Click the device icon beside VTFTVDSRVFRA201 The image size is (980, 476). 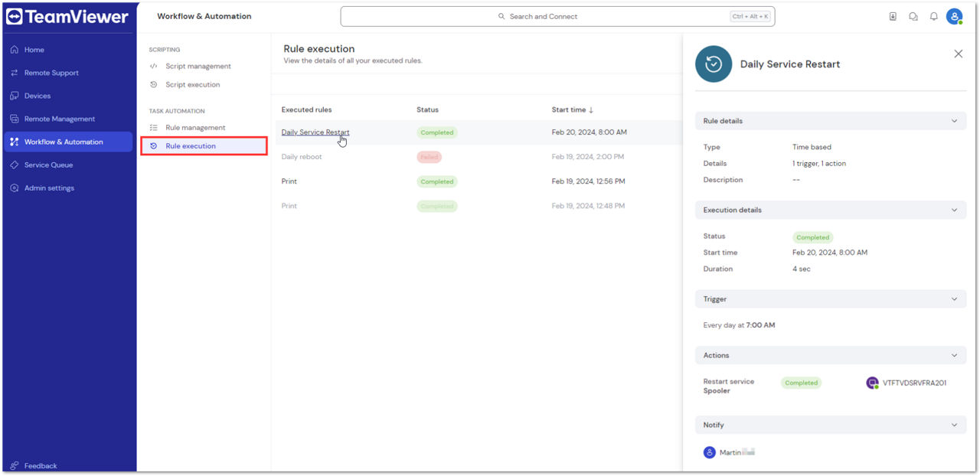[x=872, y=383]
